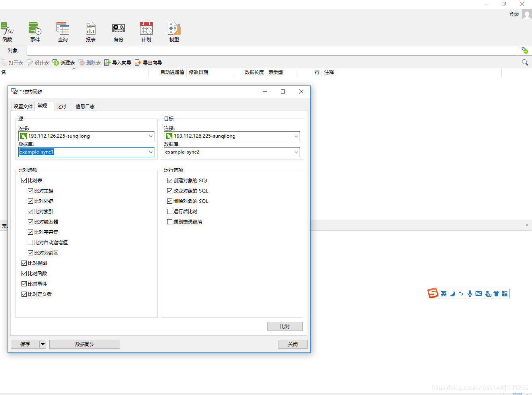Click Design Table (设计表) toolbar item
This screenshot has height=395, width=532.
(38, 62)
